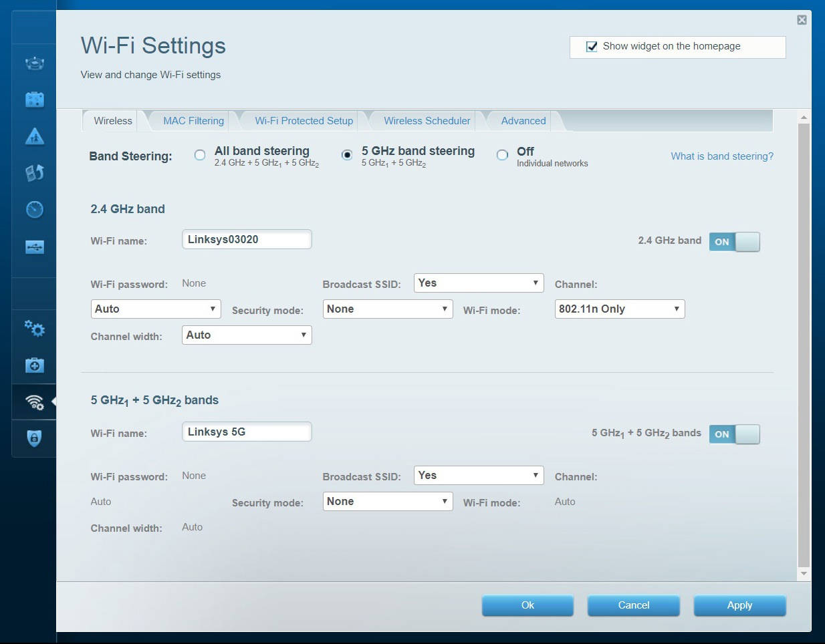825x644 pixels.
Task: Open 5 GHz Security mode dropdown
Action: point(388,501)
